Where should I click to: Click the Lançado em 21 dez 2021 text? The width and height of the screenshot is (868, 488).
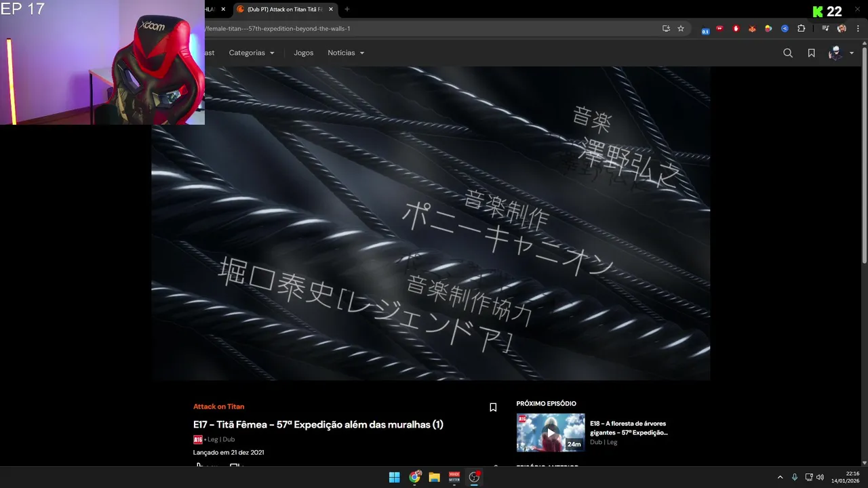229,452
